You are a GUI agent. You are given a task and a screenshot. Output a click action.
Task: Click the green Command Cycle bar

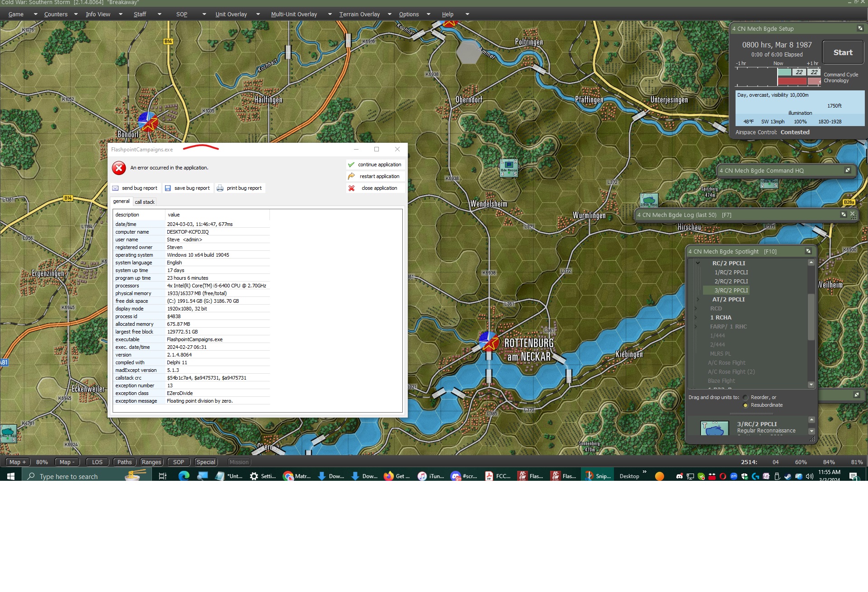click(784, 72)
